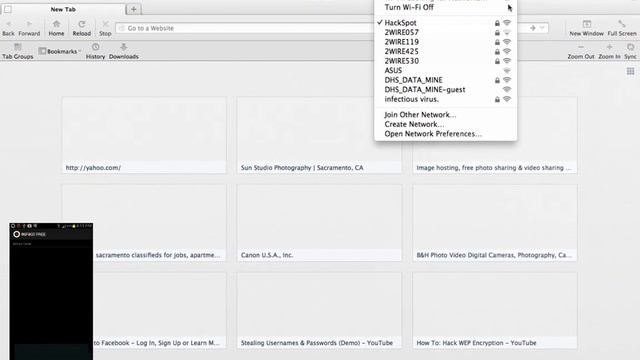Open Canon U.S.A., Inc. thumbnail
The width and height of the screenshot is (640, 360).
pos(319,223)
